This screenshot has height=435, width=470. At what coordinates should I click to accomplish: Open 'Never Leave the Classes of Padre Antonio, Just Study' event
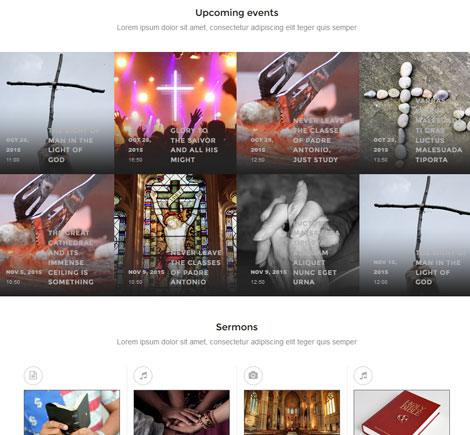(x=298, y=113)
